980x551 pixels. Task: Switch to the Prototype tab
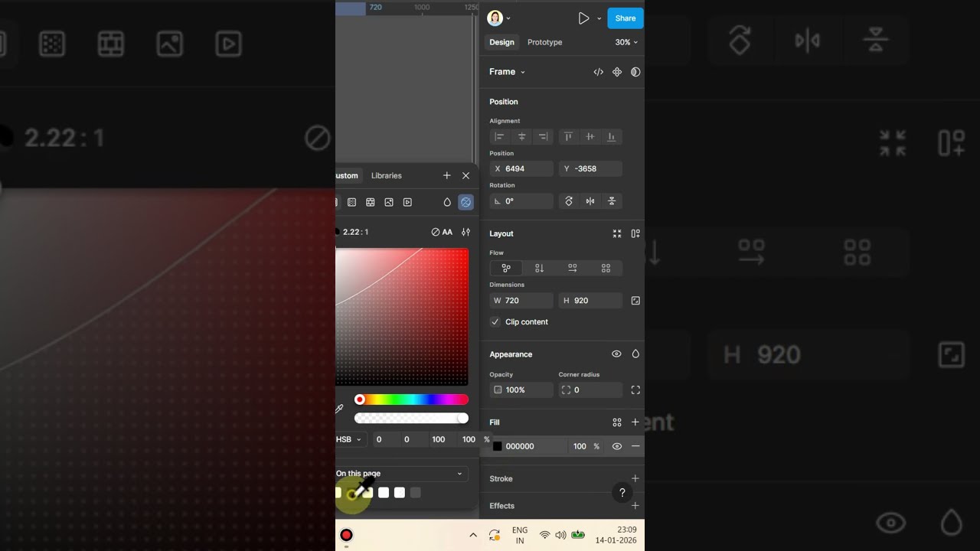pos(545,42)
